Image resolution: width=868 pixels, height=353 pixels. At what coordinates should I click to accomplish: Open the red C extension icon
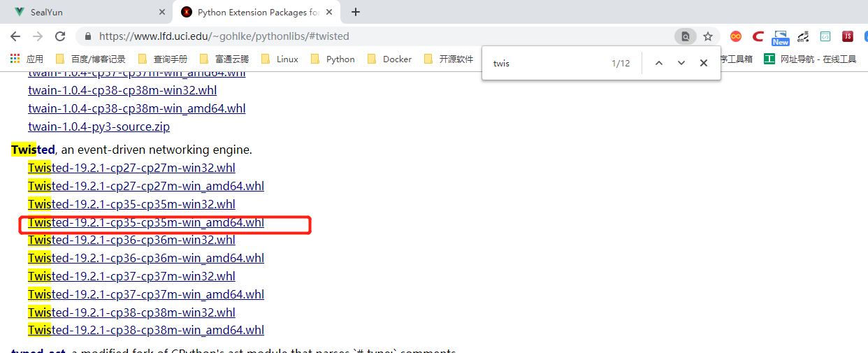(758, 36)
